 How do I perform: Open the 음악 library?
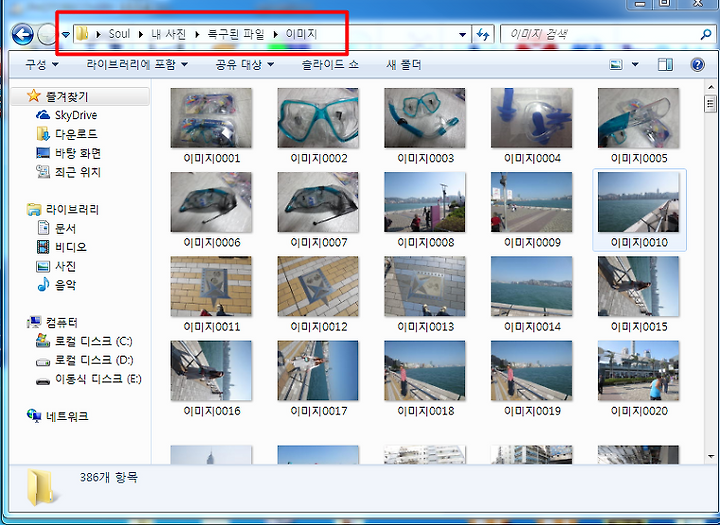[65, 285]
